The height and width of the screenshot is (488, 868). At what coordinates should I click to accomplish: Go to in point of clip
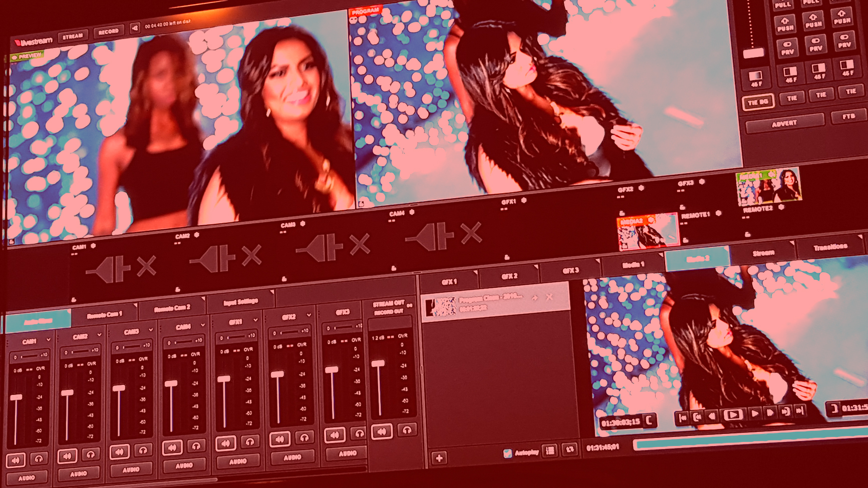[697, 416]
